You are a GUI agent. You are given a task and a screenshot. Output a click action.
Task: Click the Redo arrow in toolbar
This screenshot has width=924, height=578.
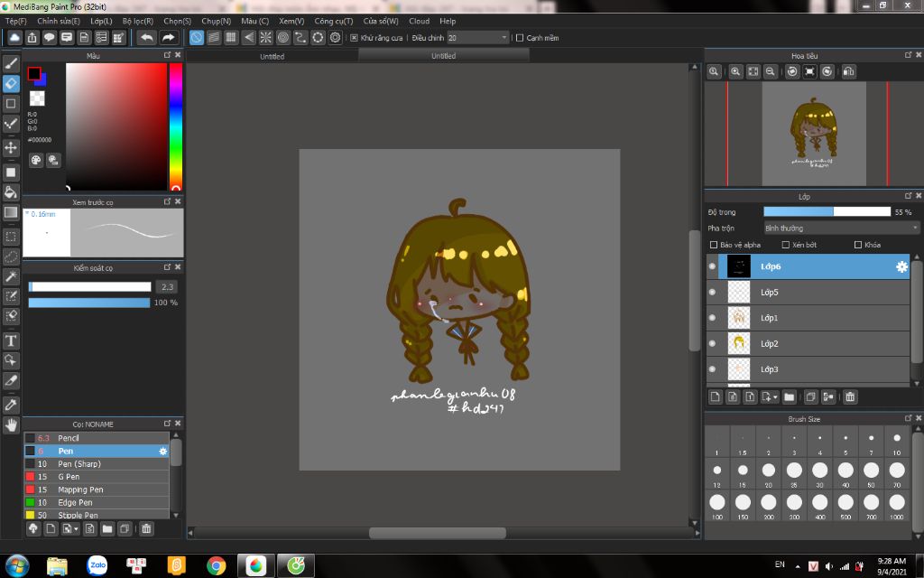[169, 38]
